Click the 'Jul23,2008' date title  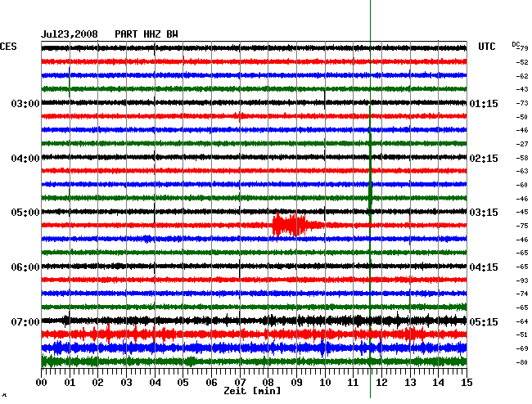70,34
